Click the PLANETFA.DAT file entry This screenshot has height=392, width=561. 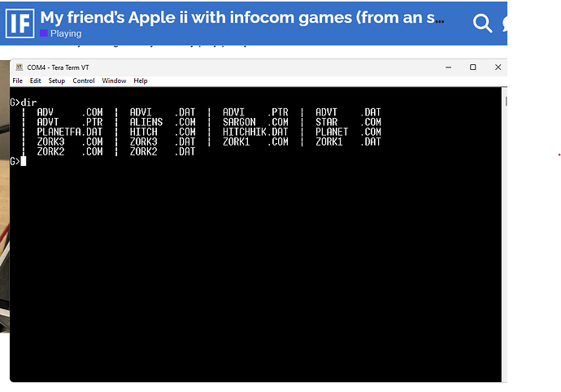(x=70, y=132)
